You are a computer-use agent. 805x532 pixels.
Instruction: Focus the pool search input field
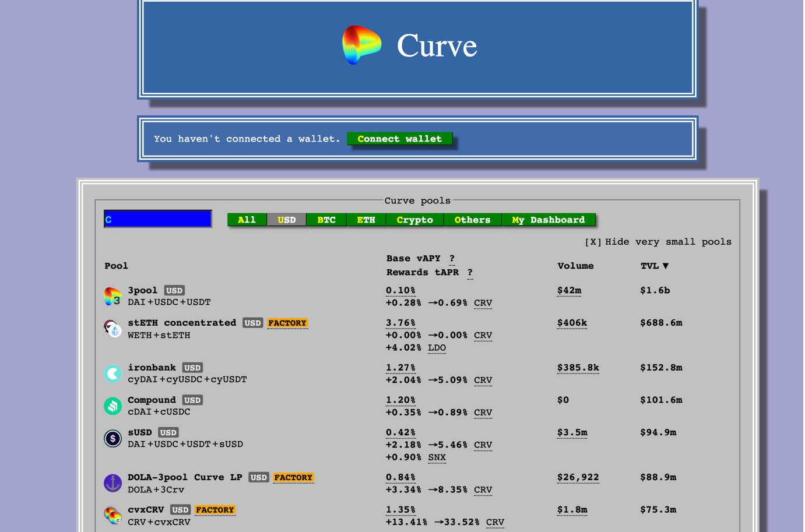coord(158,219)
